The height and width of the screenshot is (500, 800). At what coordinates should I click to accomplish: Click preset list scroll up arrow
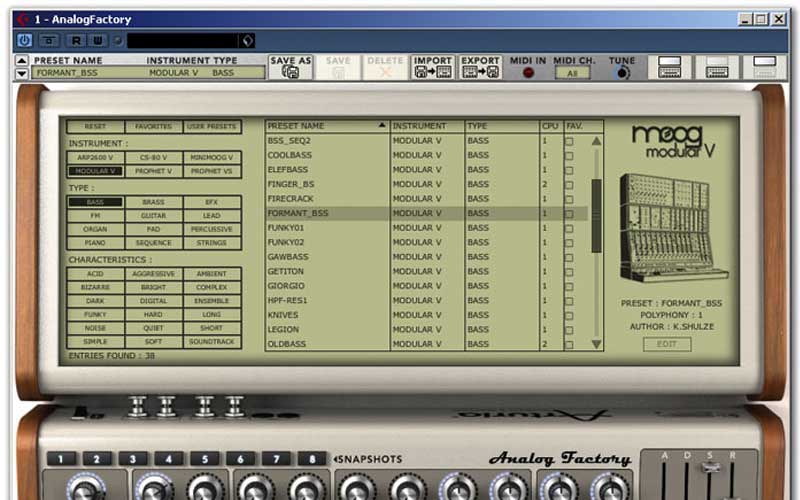pos(596,141)
